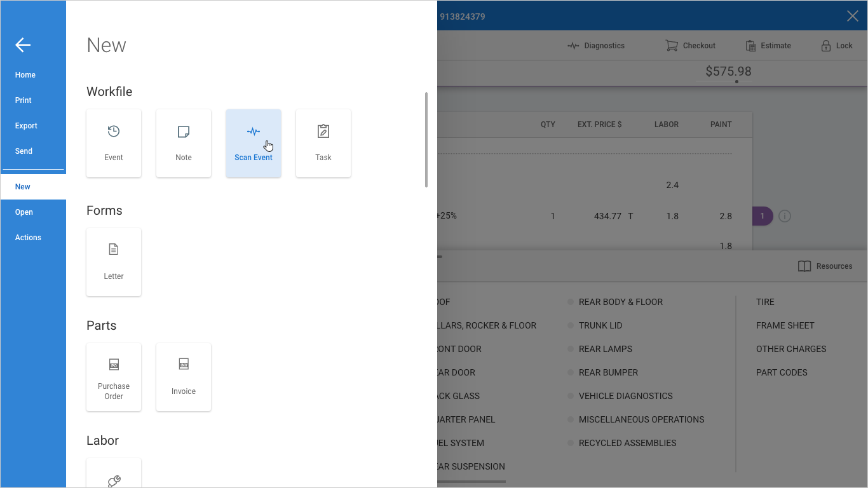Select VEHICLE DIAGNOSTICS category

point(625,396)
